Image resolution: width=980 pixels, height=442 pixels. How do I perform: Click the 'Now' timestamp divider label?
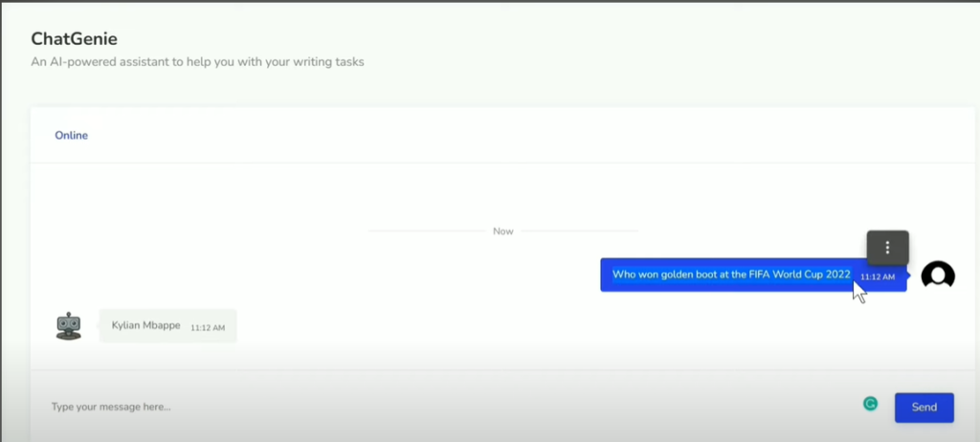coord(503,232)
